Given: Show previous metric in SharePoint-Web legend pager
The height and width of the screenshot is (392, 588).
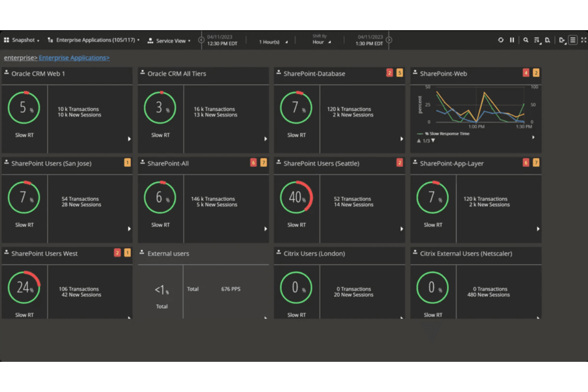Looking at the screenshot, I should tap(419, 141).
